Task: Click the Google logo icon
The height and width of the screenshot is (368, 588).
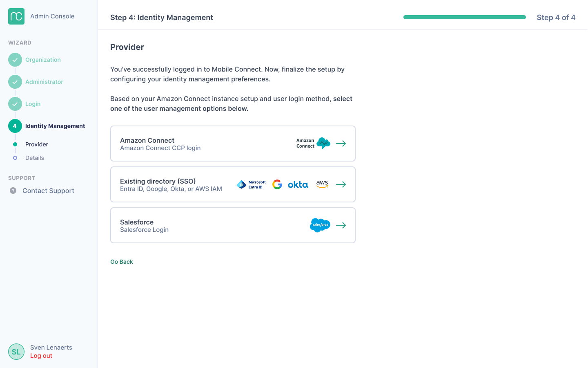Action: click(x=277, y=184)
